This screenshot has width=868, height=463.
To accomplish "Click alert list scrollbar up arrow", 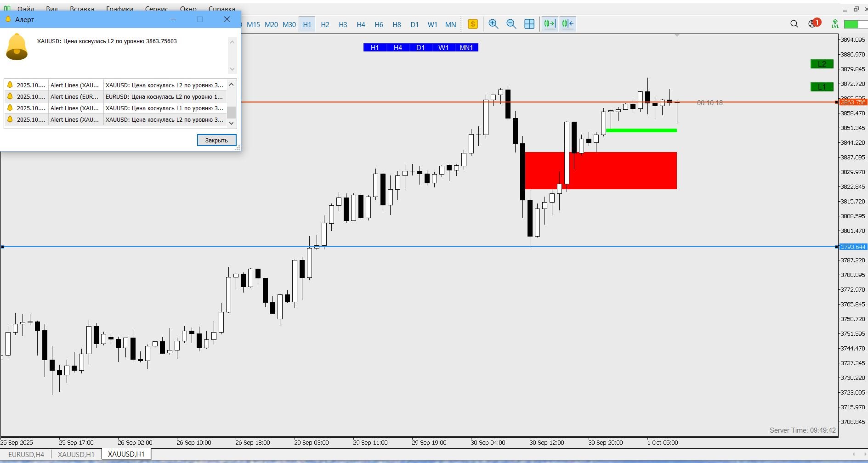I will [x=232, y=84].
